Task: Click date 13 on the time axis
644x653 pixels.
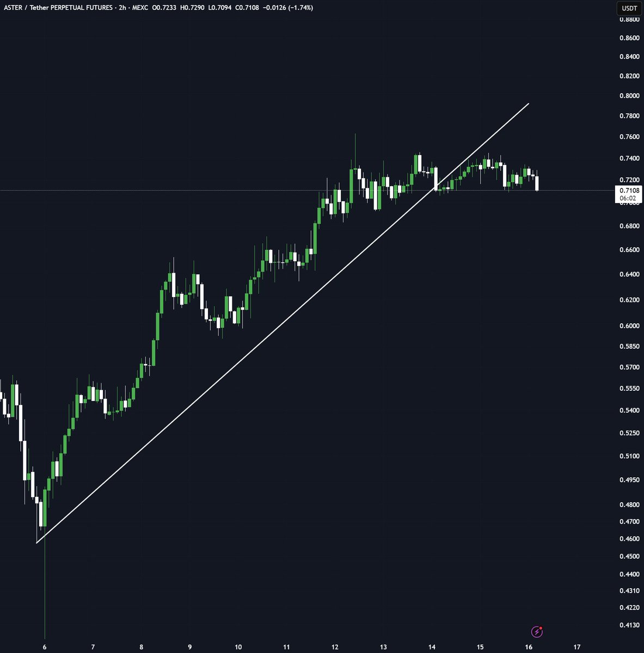Action: 383,647
